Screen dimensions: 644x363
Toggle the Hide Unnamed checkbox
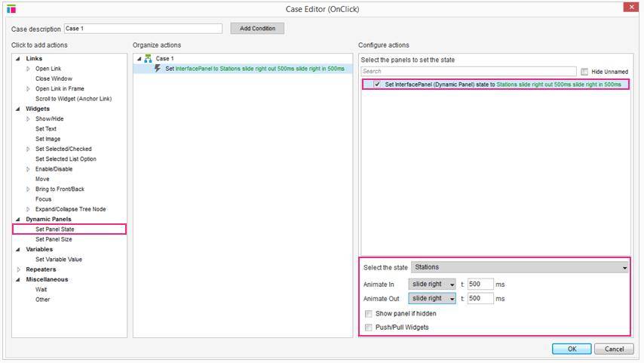click(x=584, y=72)
